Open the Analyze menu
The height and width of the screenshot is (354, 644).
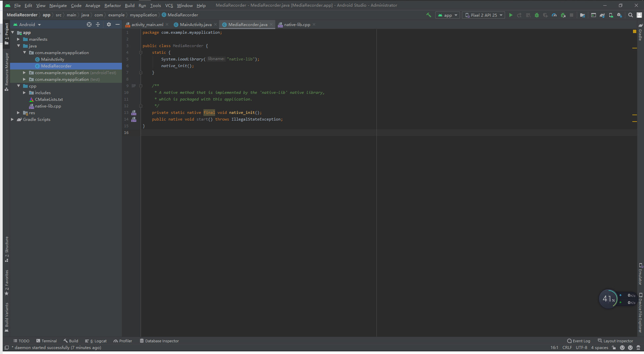(x=93, y=5)
